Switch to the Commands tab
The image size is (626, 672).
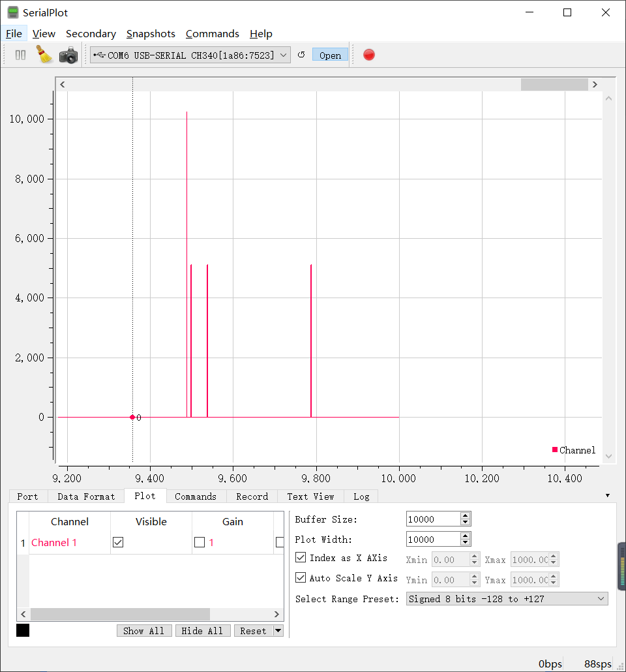pos(196,496)
